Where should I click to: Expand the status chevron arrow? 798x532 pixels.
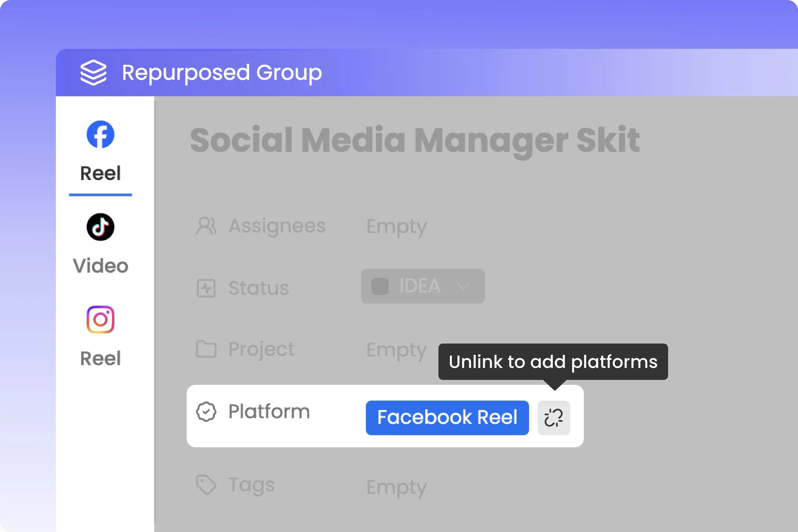pos(463,286)
